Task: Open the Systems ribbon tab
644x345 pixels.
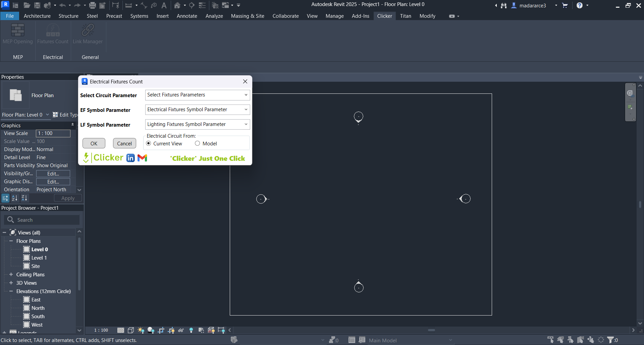Action: click(139, 16)
